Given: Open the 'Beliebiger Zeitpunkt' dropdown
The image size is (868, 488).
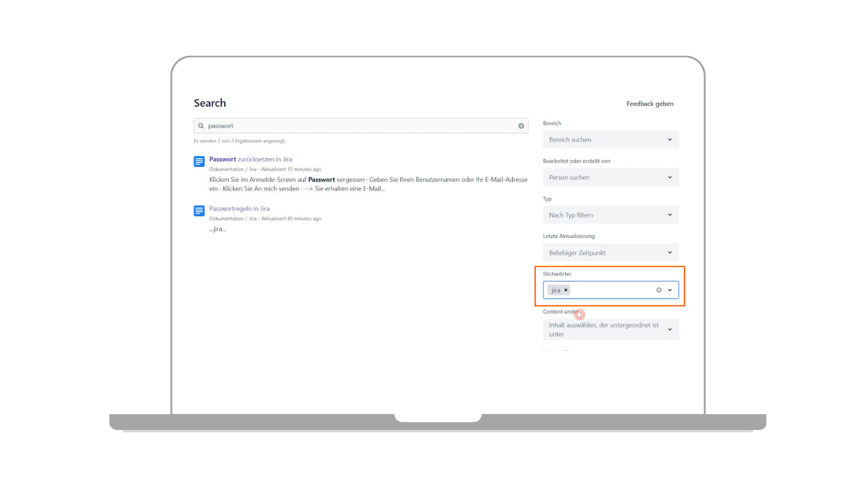Looking at the screenshot, I should click(x=610, y=253).
